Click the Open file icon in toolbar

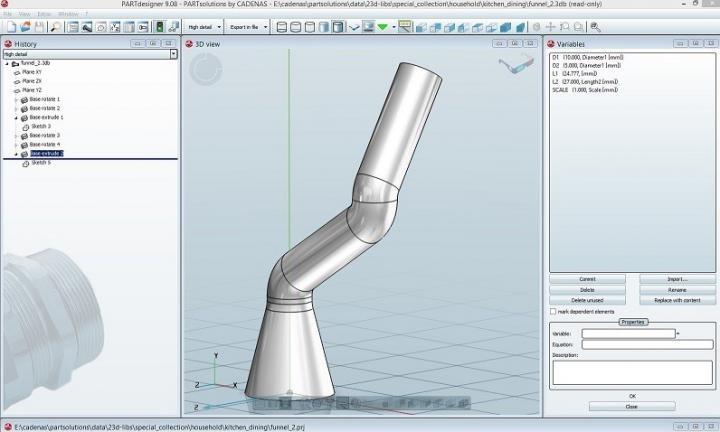click(25, 27)
